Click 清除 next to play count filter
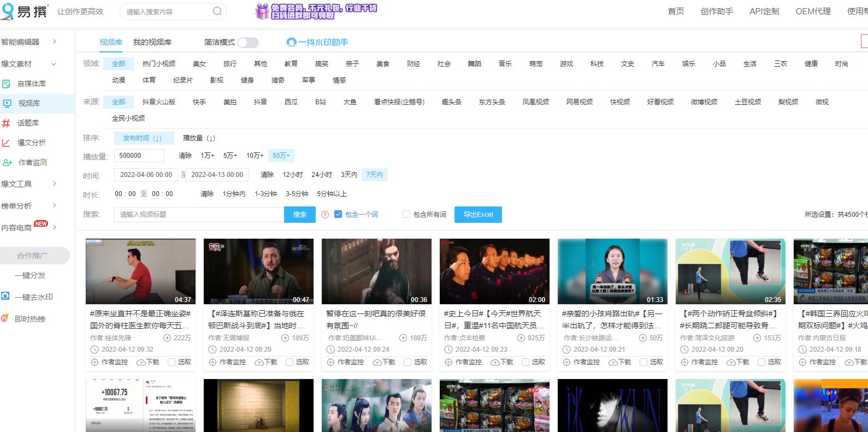The height and width of the screenshot is (432, 868). point(185,156)
